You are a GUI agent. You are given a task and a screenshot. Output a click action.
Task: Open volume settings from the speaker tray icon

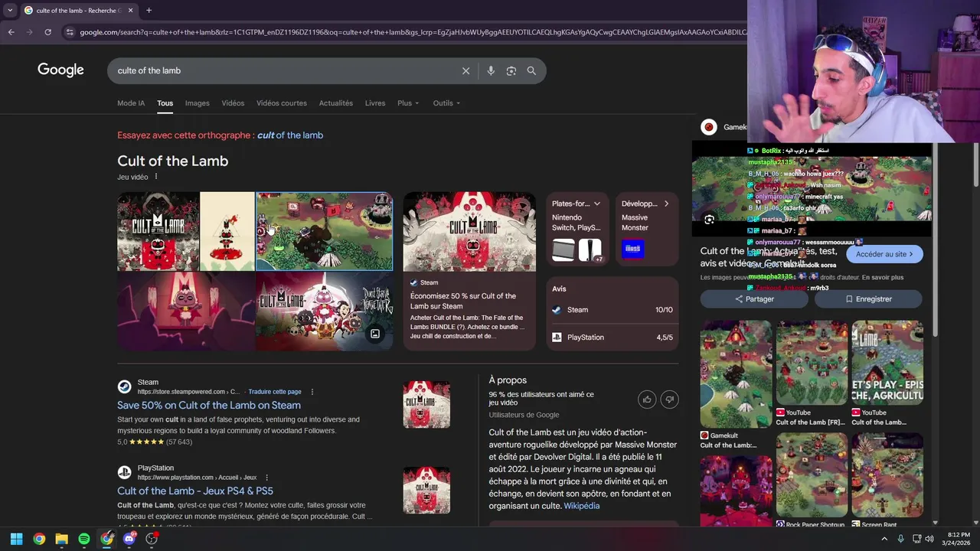(929, 539)
